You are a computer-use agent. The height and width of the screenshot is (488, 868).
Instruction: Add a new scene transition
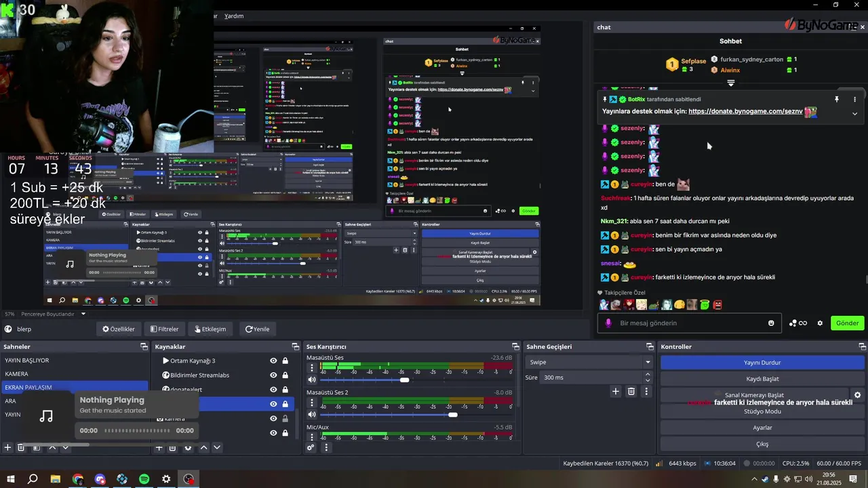point(616,391)
